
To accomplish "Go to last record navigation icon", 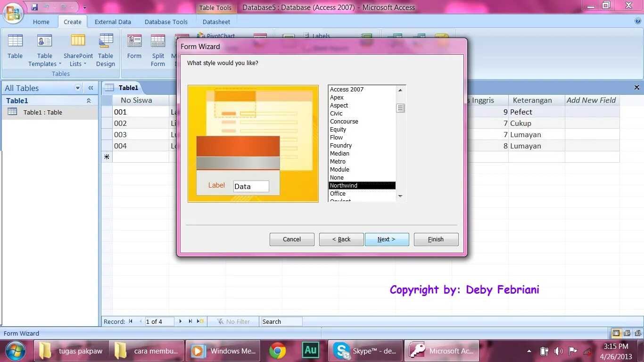I will 190,321.
